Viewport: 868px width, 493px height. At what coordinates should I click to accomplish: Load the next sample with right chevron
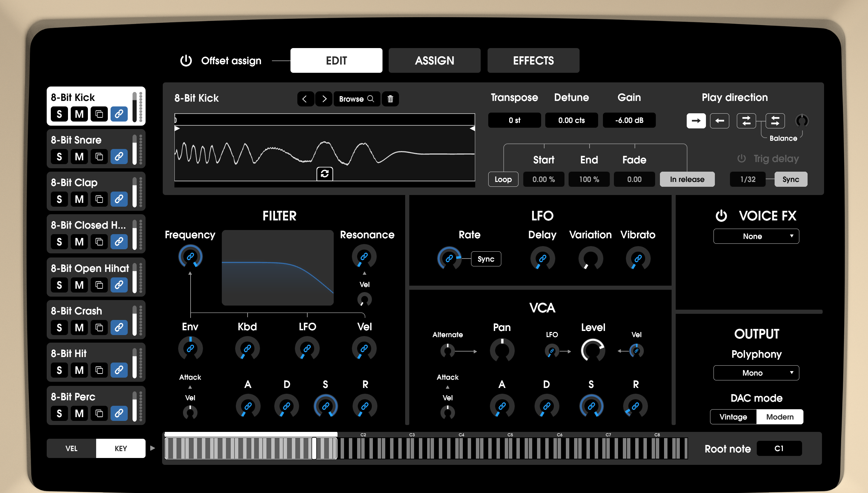pos(324,99)
